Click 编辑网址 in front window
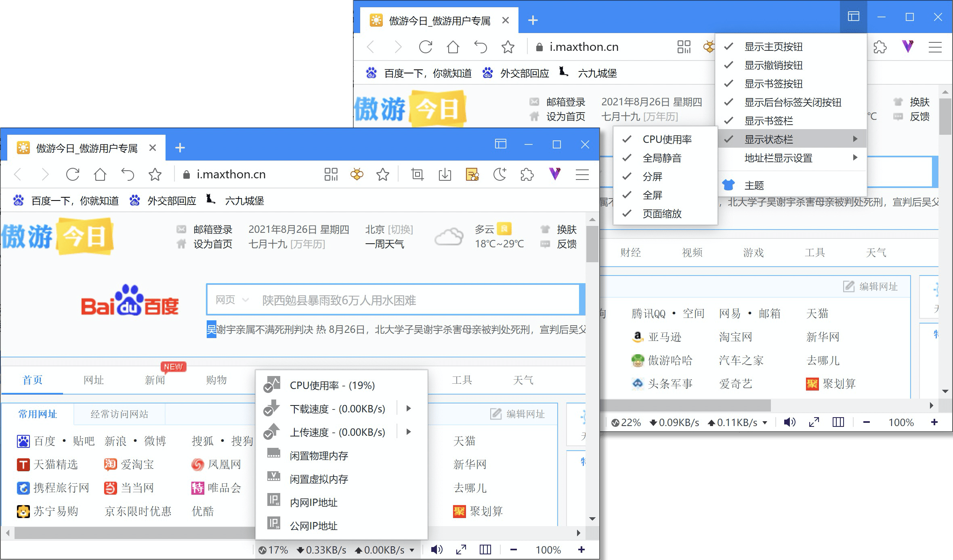Image resolution: width=953 pixels, height=560 pixels. pyautogui.click(x=518, y=414)
